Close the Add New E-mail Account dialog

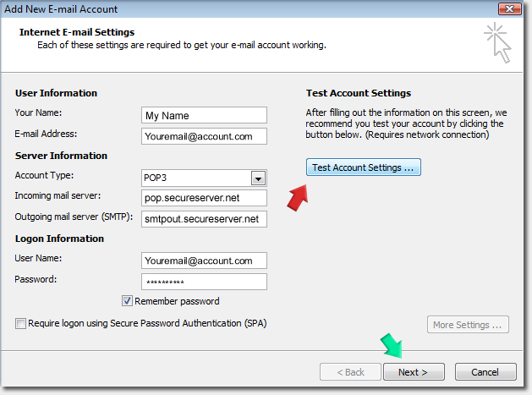[x=507, y=9]
